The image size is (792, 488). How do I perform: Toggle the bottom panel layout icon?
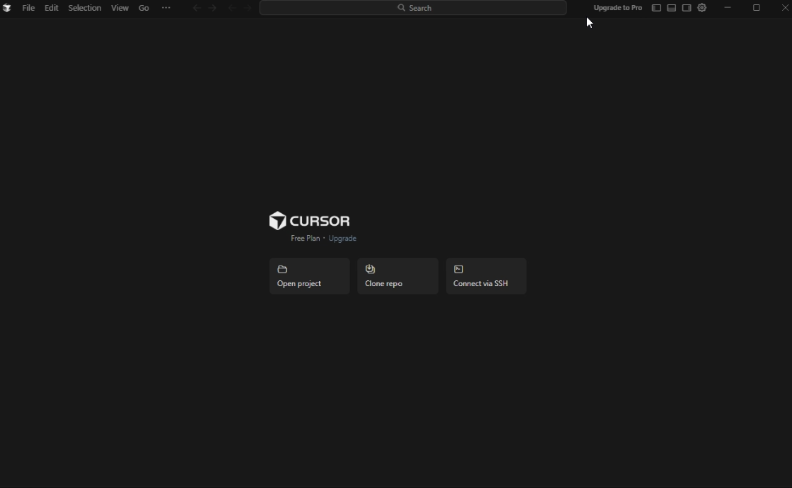tap(671, 8)
